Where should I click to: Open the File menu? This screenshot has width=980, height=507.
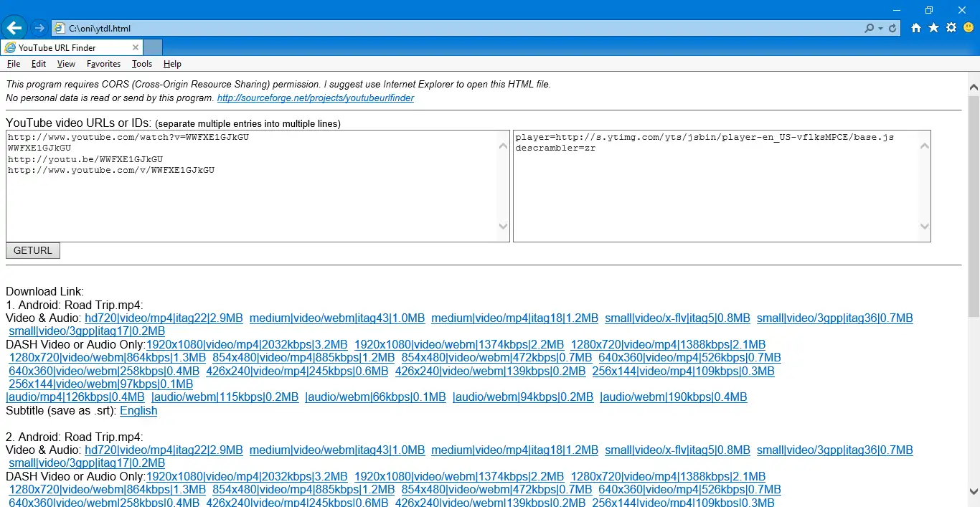click(x=14, y=64)
